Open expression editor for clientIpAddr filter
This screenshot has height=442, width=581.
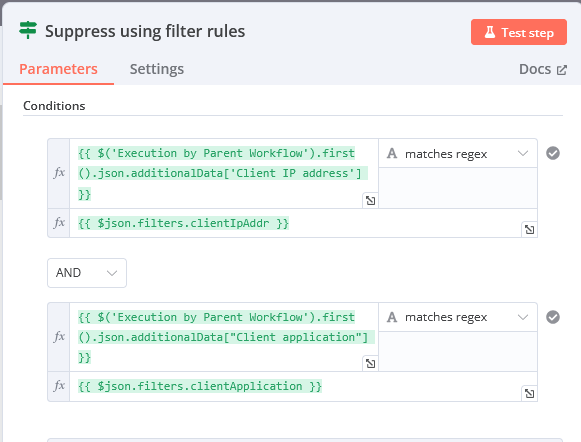(529, 230)
